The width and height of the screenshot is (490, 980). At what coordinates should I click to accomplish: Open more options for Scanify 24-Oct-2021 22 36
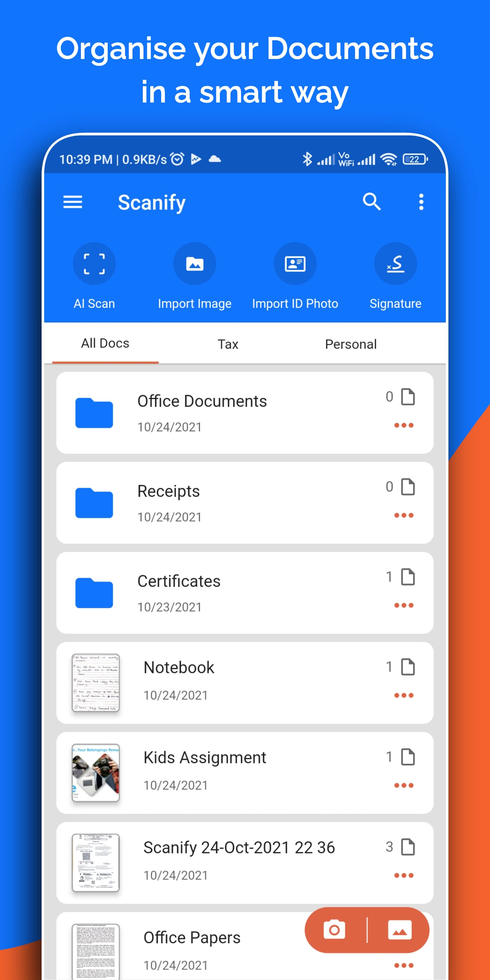point(404,875)
